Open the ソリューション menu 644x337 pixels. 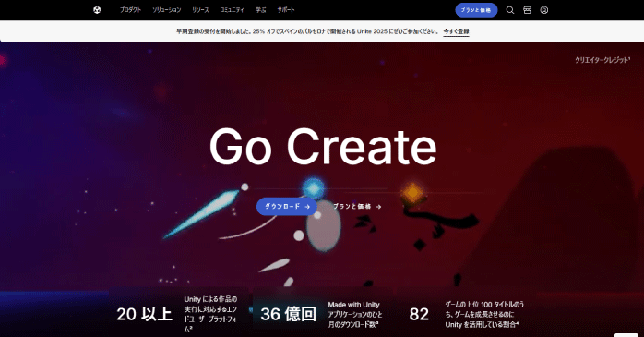point(166,10)
